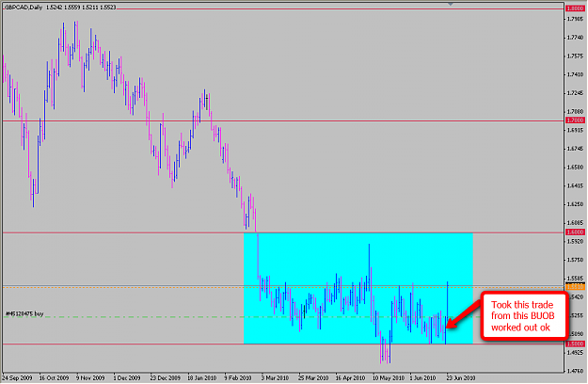This screenshot has height=384, width=588.
Task: Click the 23 Jun 2010 date label
Action: [x=460, y=378]
